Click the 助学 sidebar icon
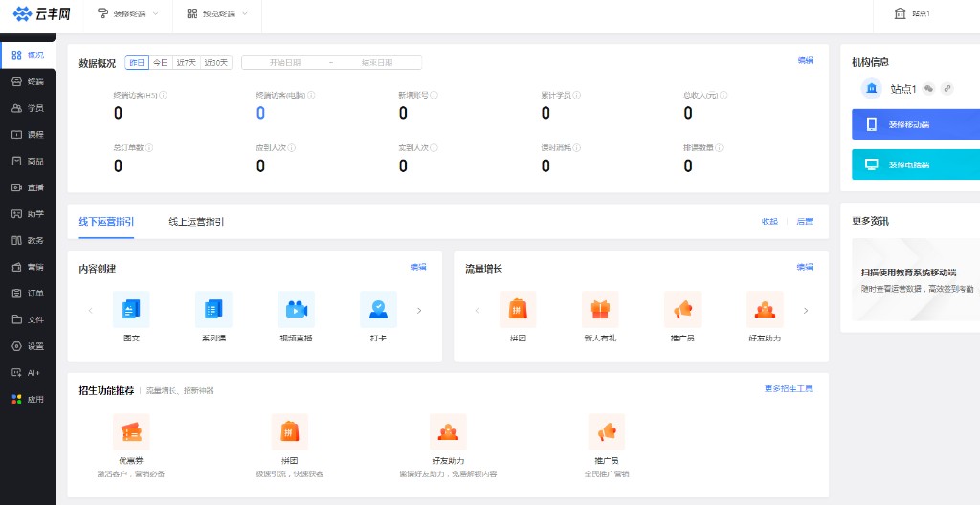 (x=17, y=213)
